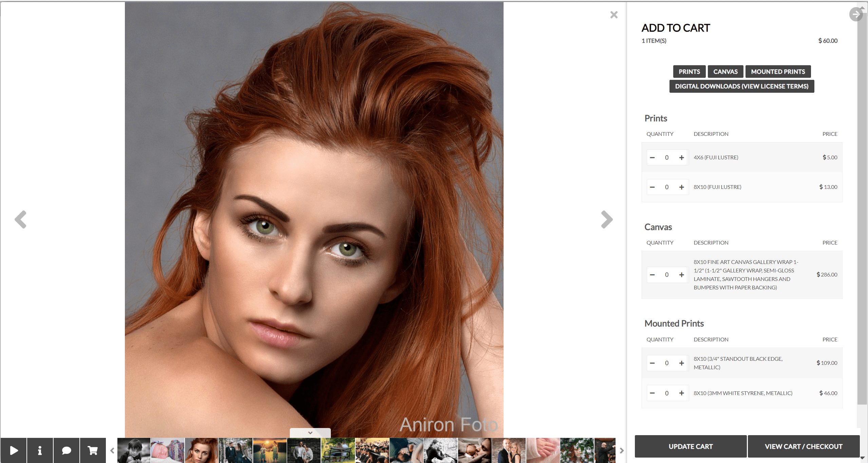Decrease quantity of 8X10 3MM White Styrene Metallic
This screenshot has height=463, width=868.
click(x=652, y=393)
